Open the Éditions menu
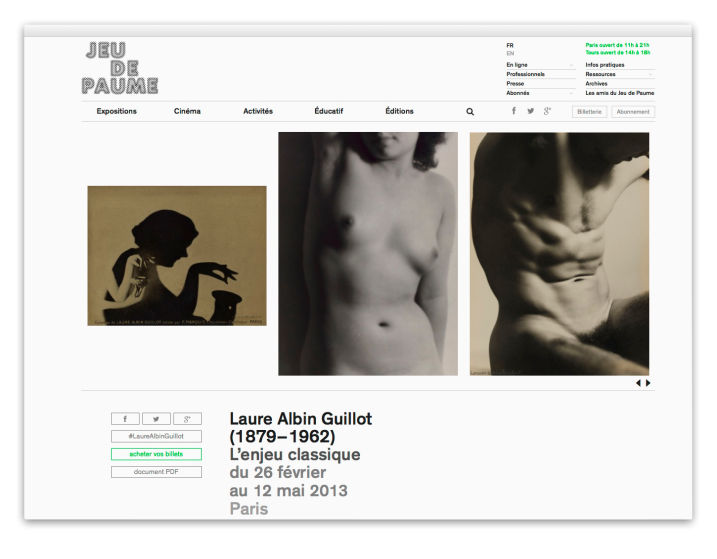This screenshot has height=559, width=717. coord(399,111)
